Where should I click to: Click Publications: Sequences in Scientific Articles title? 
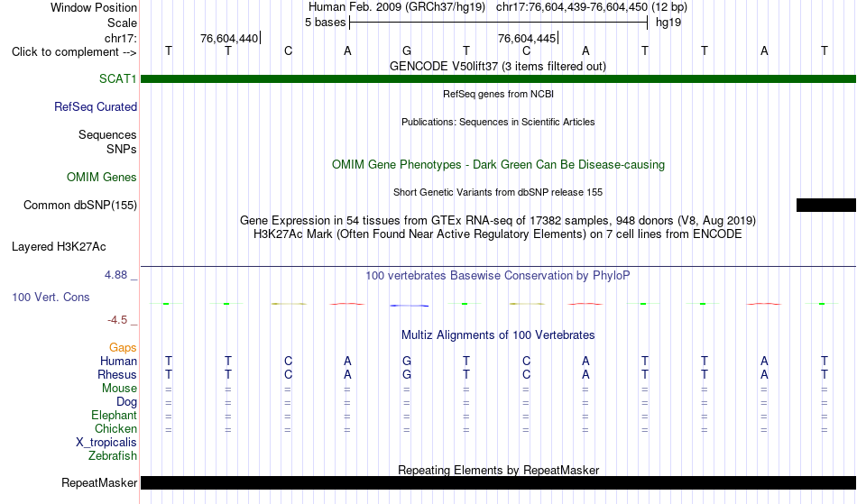coord(498,122)
